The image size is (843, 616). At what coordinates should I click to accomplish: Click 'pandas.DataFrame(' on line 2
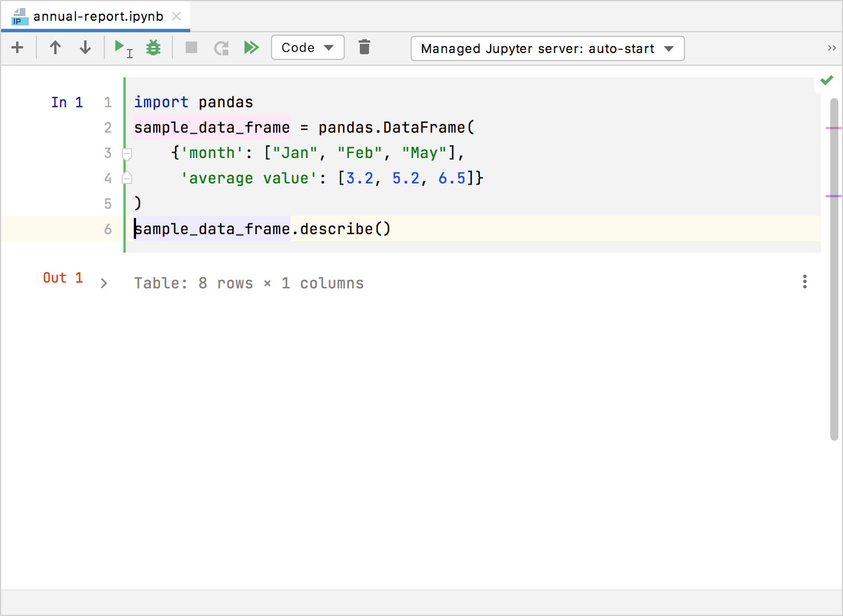click(397, 127)
